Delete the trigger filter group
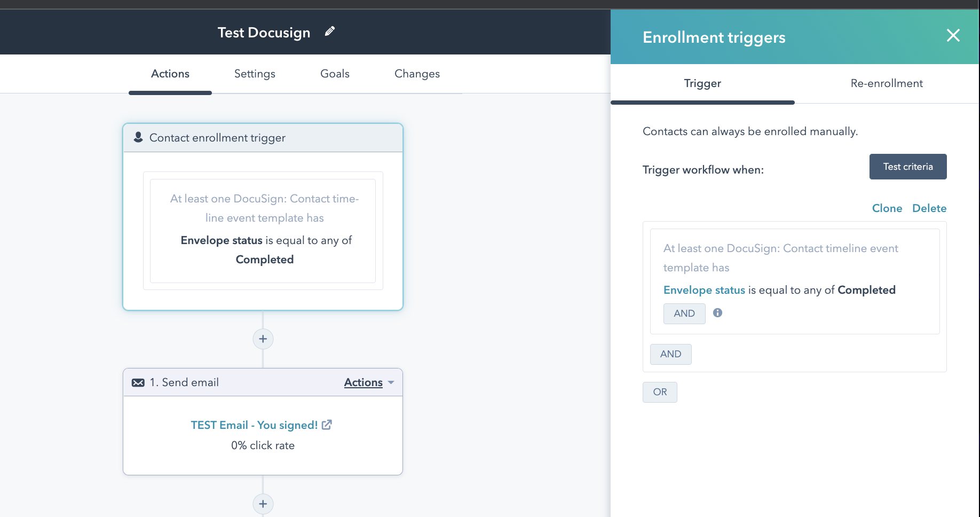Image resolution: width=980 pixels, height=517 pixels. [929, 208]
